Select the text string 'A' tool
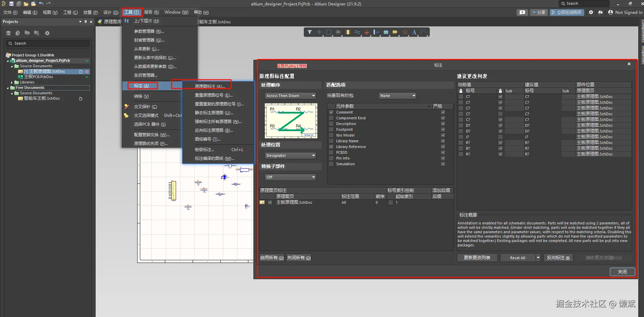 414,32
